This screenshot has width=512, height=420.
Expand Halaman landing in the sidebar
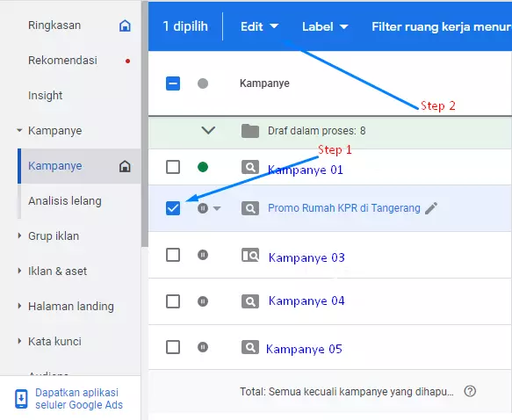19,306
